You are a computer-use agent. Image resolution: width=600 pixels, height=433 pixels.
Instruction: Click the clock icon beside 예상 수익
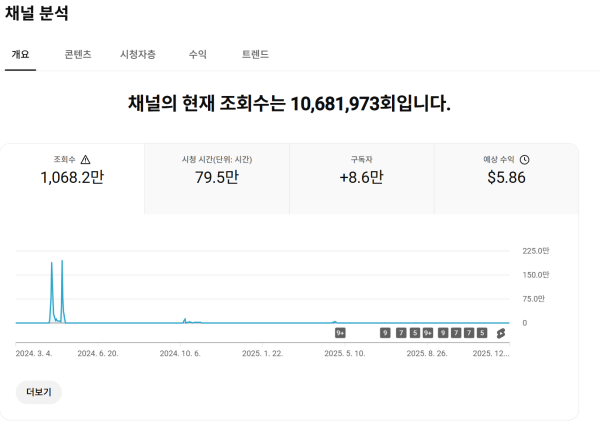tap(524, 160)
